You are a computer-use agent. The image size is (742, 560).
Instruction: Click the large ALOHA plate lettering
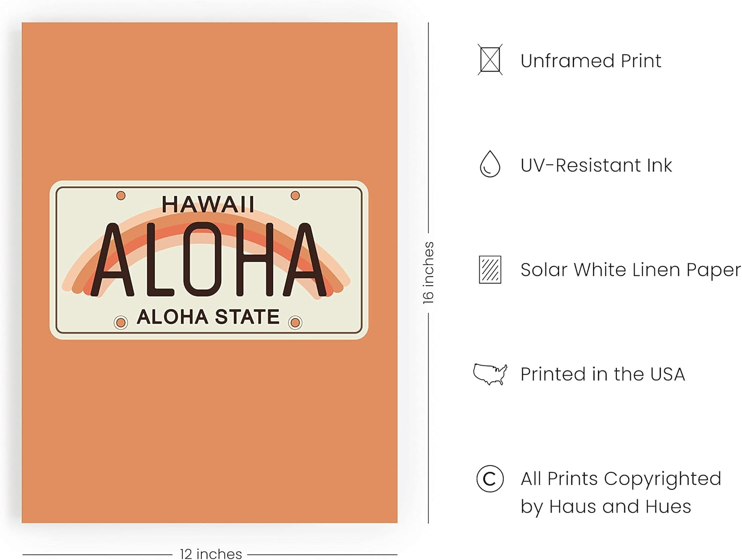(208, 260)
